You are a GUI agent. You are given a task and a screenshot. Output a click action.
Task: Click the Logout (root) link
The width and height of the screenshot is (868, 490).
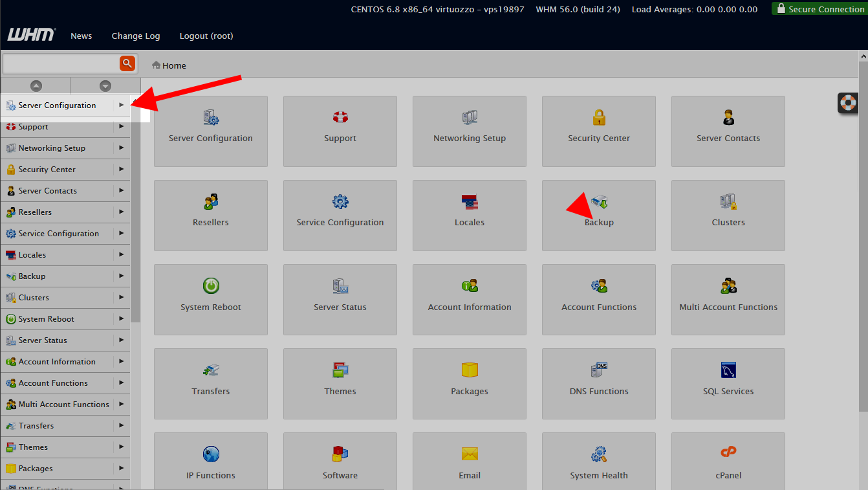tap(206, 36)
